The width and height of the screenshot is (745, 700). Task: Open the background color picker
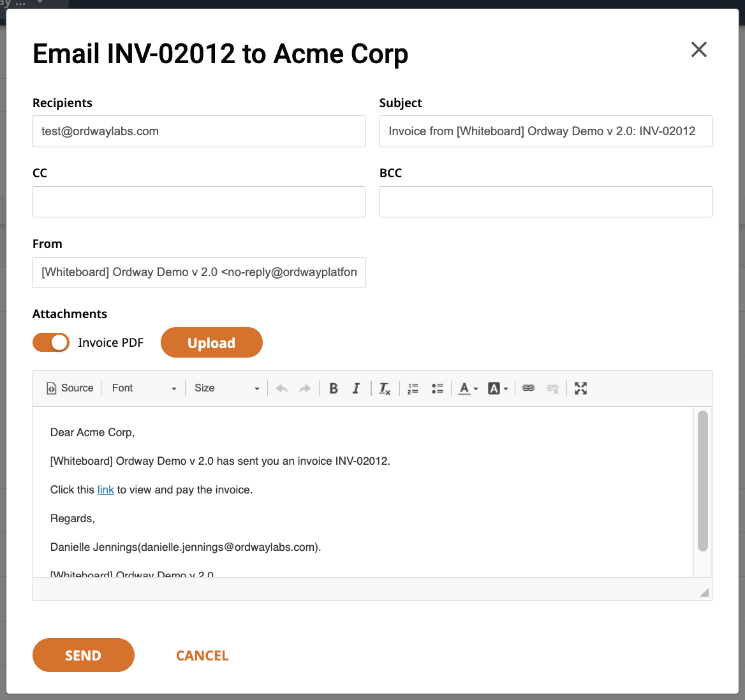498,388
